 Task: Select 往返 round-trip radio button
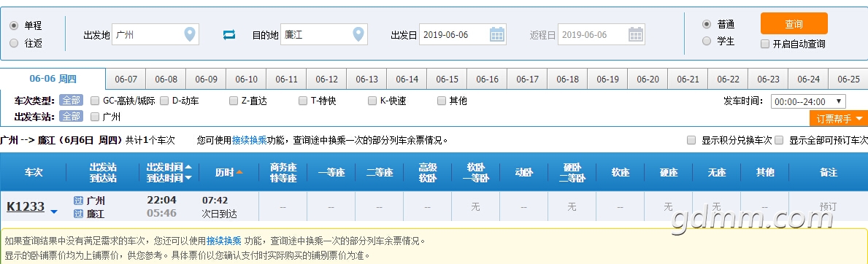point(14,42)
